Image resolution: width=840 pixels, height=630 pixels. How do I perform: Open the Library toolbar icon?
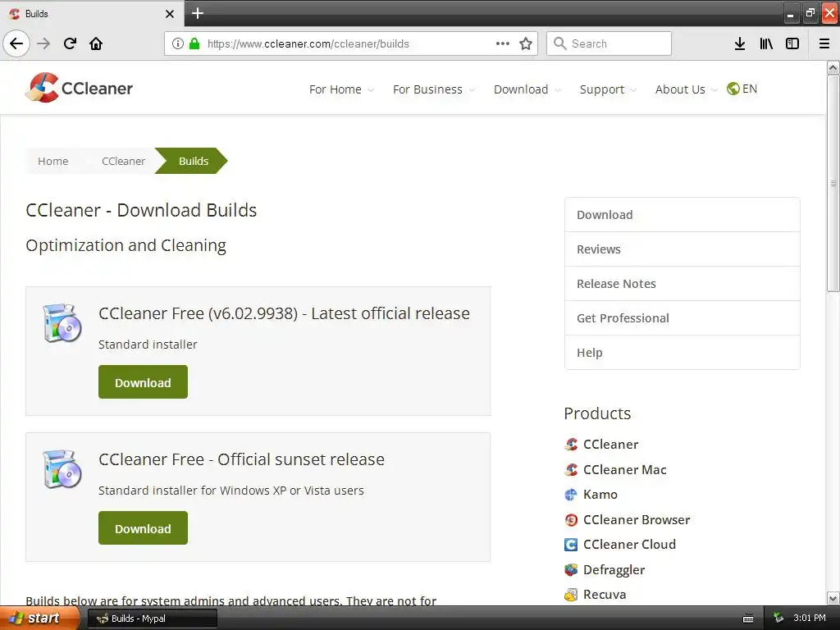(x=766, y=43)
